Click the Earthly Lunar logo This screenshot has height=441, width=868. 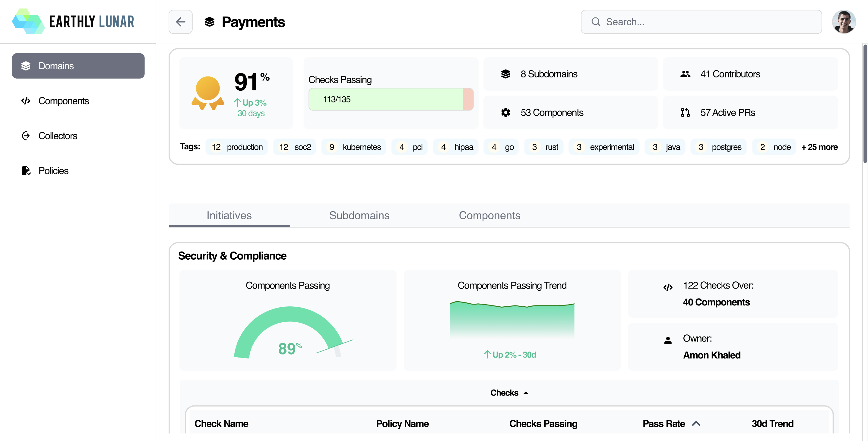[x=73, y=22]
